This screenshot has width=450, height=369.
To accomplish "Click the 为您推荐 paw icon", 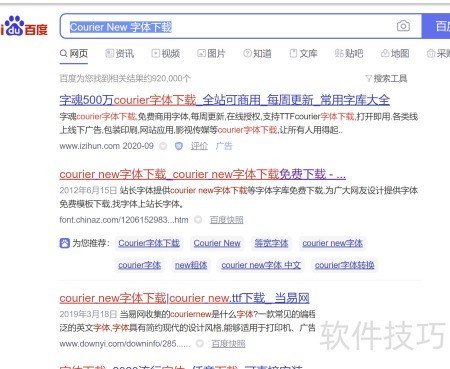I will click(x=64, y=243).
